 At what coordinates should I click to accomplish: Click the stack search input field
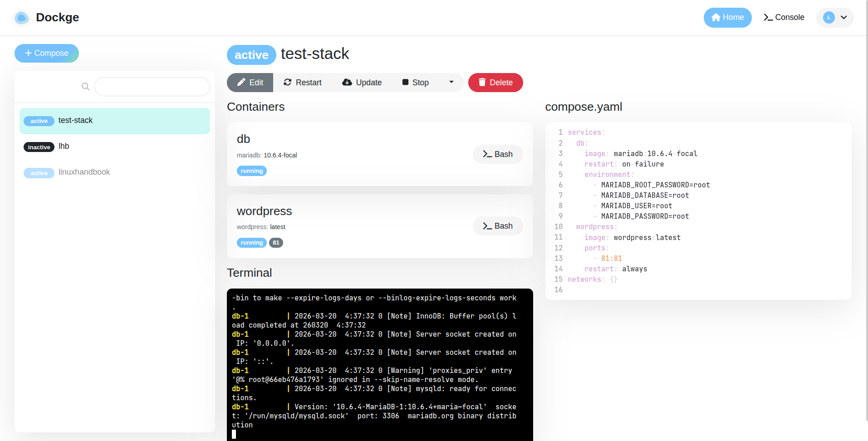(152, 86)
